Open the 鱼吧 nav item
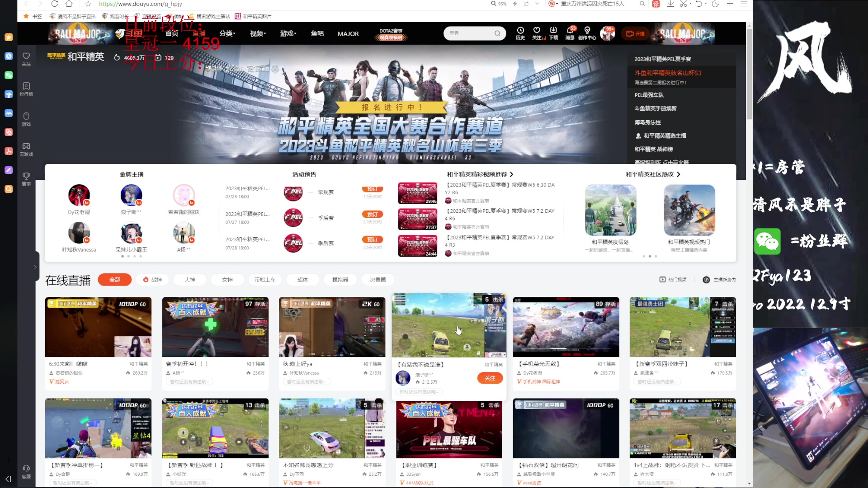The width and height of the screenshot is (868, 488). click(x=317, y=33)
